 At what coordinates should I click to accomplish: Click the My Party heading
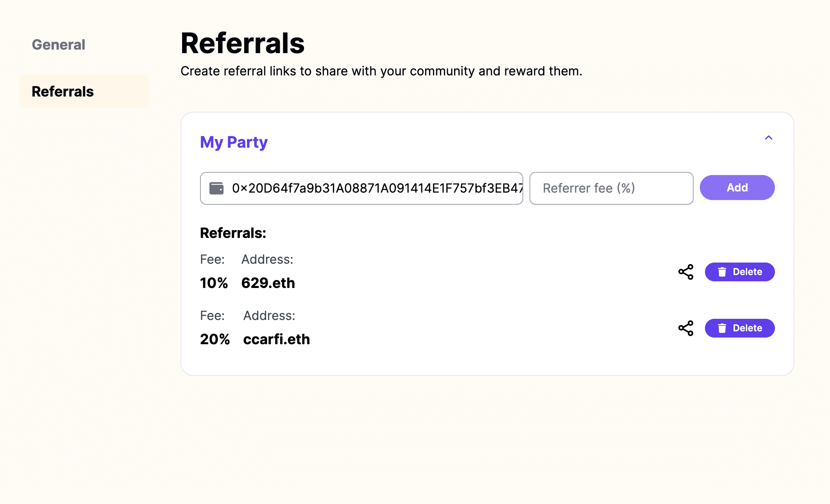click(x=234, y=142)
